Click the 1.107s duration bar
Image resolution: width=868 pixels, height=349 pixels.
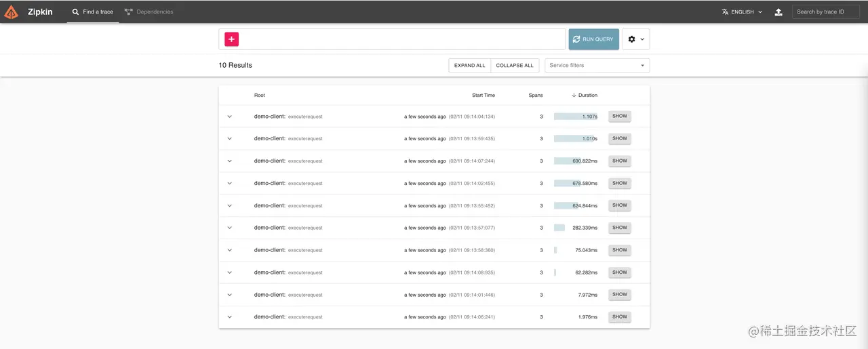pos(576,117)
